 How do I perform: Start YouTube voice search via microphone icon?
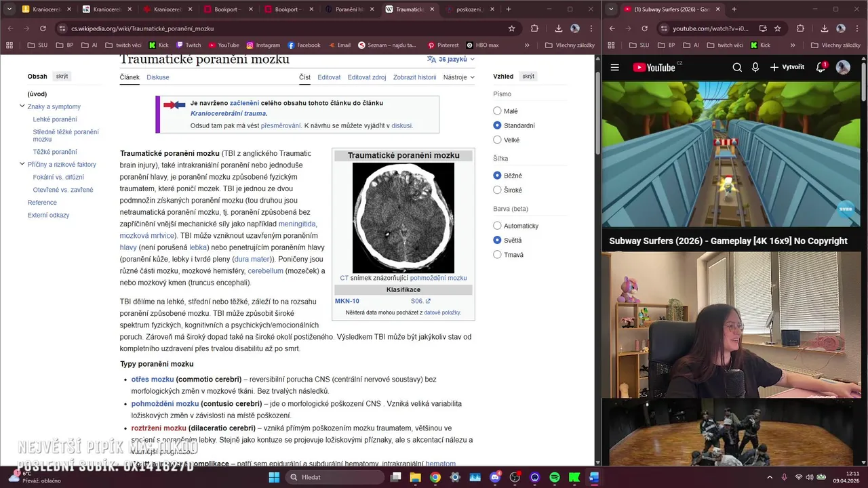coord(755,67)
